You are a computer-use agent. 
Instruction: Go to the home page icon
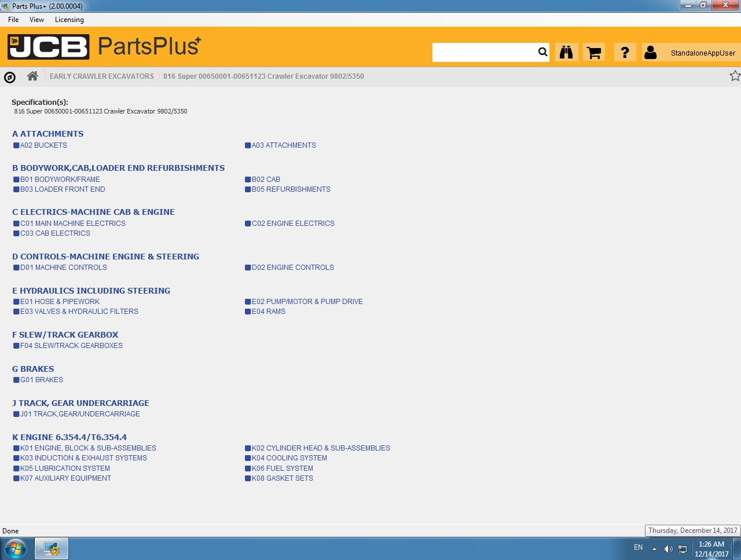tap(32, 76)
